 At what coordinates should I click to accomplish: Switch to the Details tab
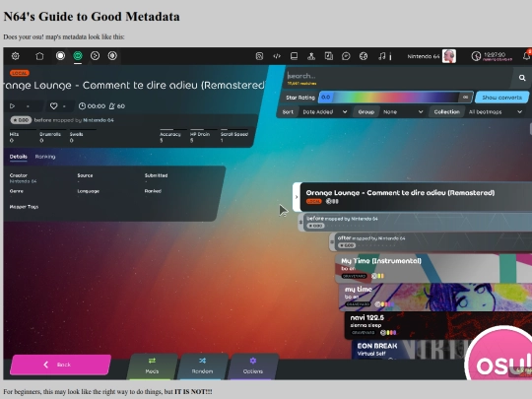coord(19,157)
